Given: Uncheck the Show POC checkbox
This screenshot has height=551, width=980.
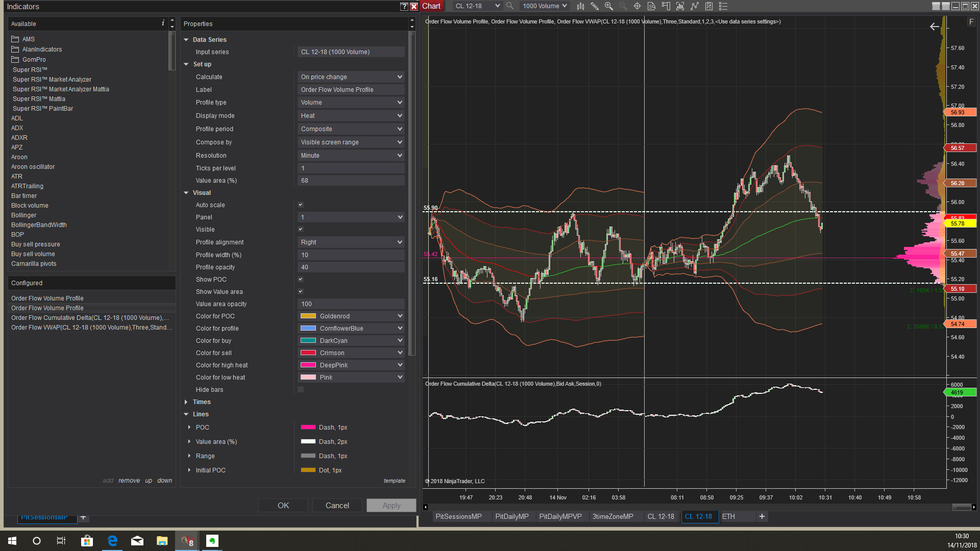Looking at the screenshot, I should (301, 279).
